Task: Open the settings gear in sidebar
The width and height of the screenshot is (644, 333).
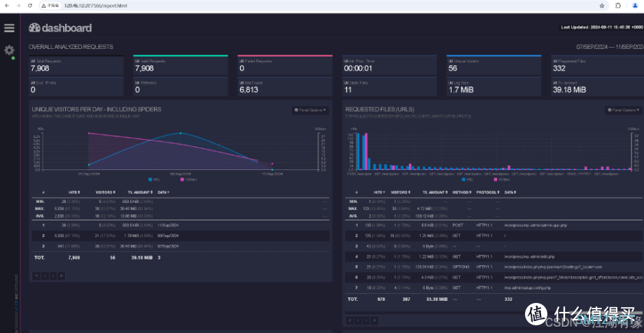Action: pos(9,50)
